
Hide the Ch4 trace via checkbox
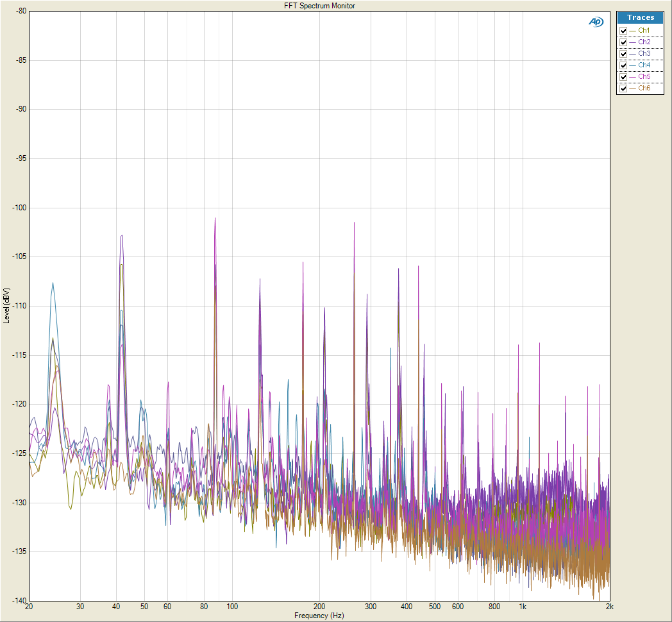(623, 65)
